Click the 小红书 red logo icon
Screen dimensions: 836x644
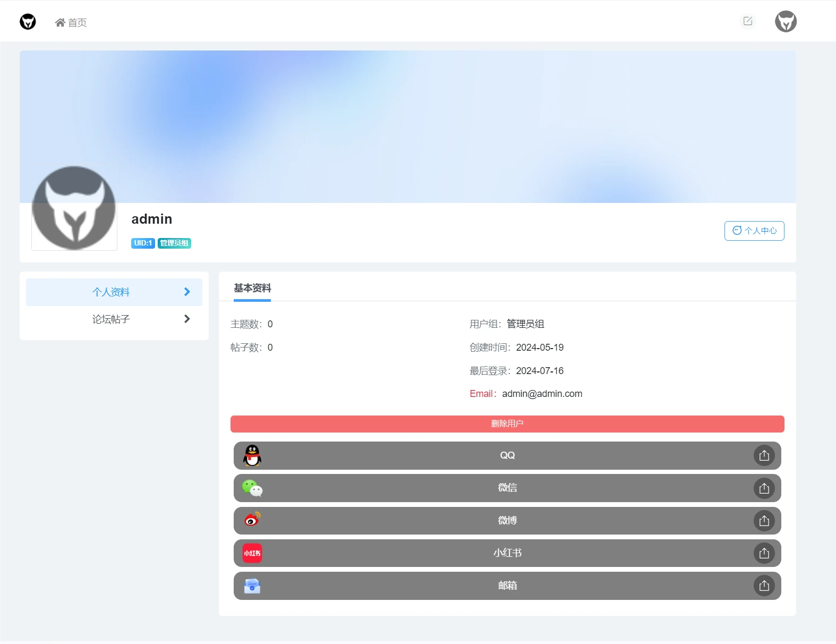point(252,553)
